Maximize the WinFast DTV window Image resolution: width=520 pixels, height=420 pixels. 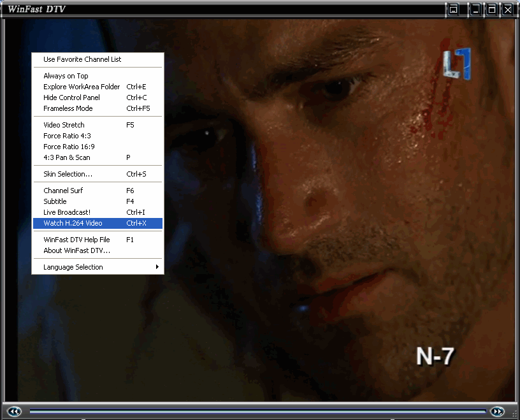tap(492, 10)
